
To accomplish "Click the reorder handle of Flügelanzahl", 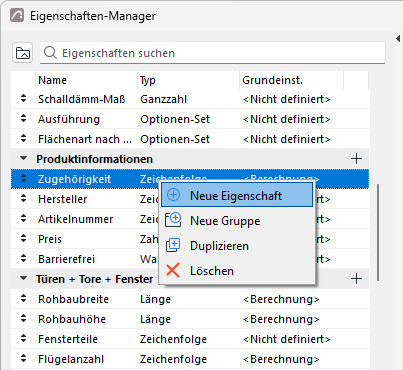I will pyautogui.click(x=23, y=358).
